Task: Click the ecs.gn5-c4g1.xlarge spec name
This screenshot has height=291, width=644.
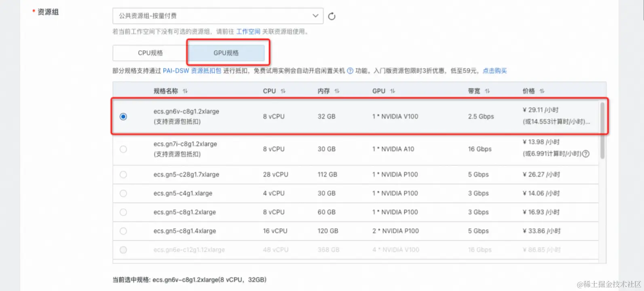Action: [x=183, y=193]
